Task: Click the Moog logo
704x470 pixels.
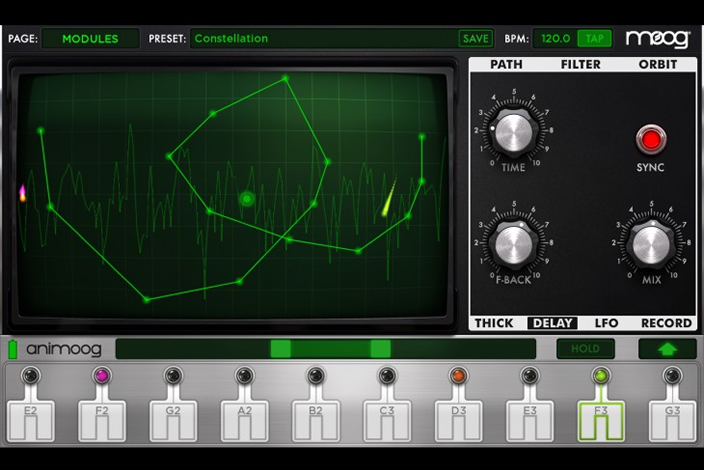Action: pyautogui.click(x=658, y=39)
